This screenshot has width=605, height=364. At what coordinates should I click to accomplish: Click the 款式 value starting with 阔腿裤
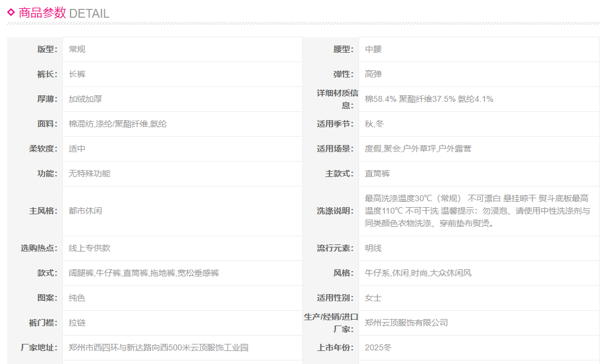(144, 273)
